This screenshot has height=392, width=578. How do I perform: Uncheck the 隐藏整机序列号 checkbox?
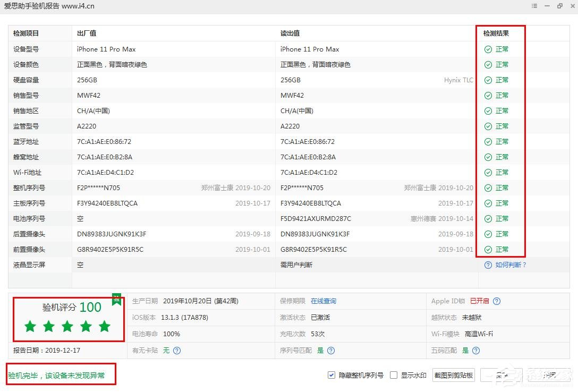331,374
